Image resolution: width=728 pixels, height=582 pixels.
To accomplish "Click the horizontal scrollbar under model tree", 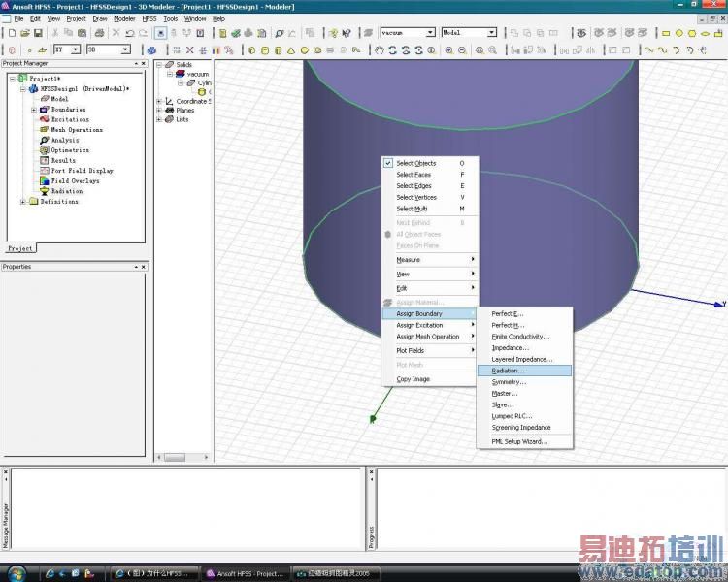I will 175,457.
